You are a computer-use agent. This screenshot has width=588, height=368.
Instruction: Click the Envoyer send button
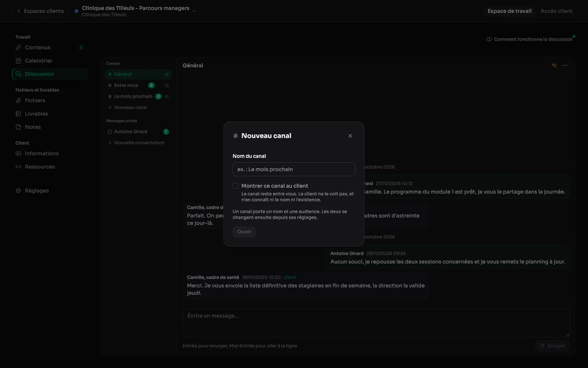552,346
